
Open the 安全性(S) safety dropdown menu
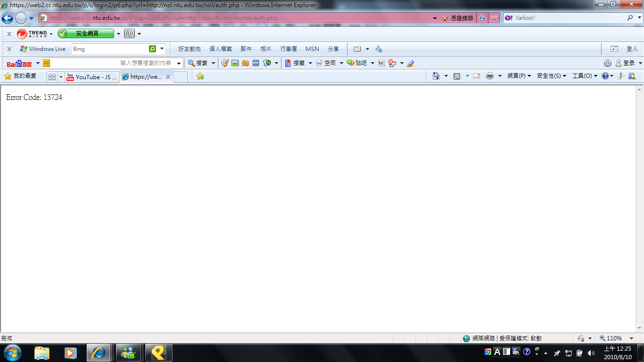tap(551, 76)
